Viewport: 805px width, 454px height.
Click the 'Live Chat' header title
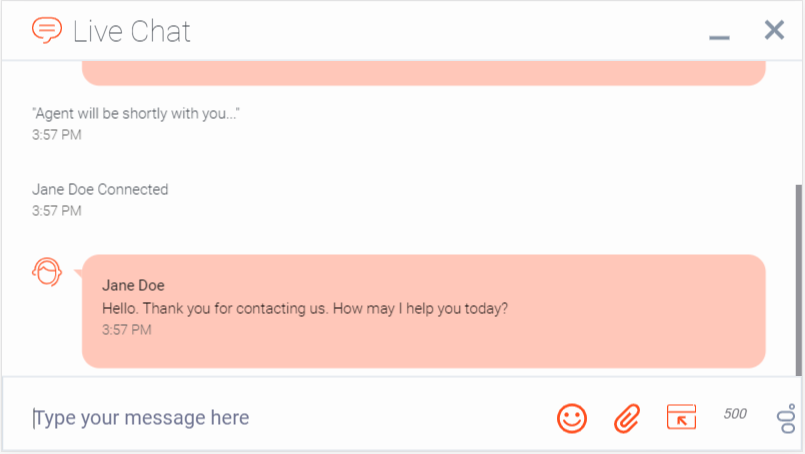click(131, 31)
